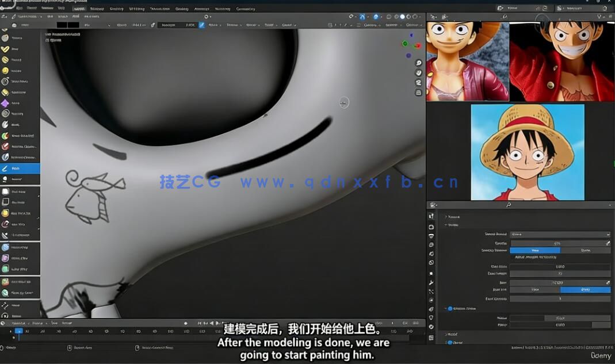Screen dimensions: 615x364
Task: Click the search icon in the Properties panel
Action: (x=508, y=204)
